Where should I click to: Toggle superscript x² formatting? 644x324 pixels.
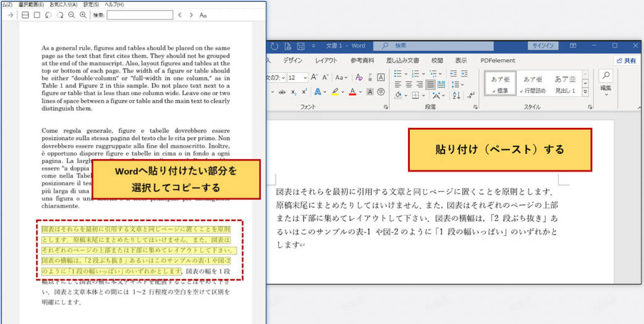(x=304, y=93)
